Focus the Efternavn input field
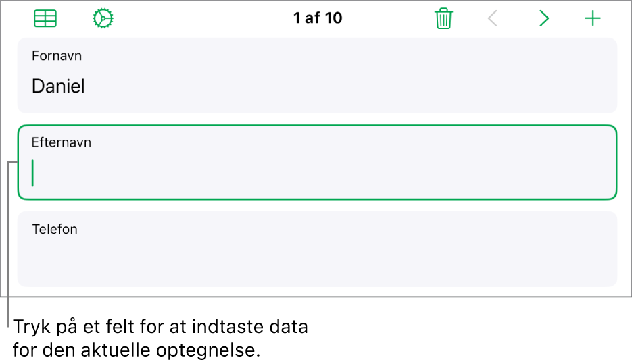 tap(317, 162)
